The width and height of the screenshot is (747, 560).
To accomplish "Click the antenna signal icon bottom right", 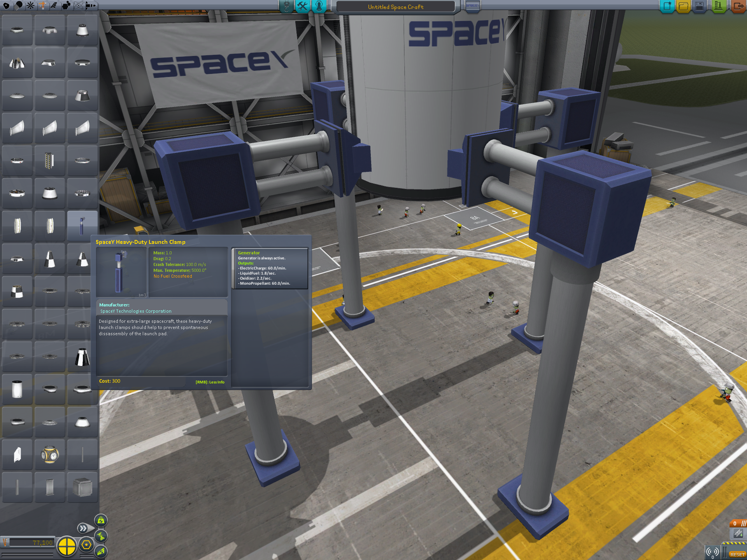I will pyautogui.click(x=712, y=552).
